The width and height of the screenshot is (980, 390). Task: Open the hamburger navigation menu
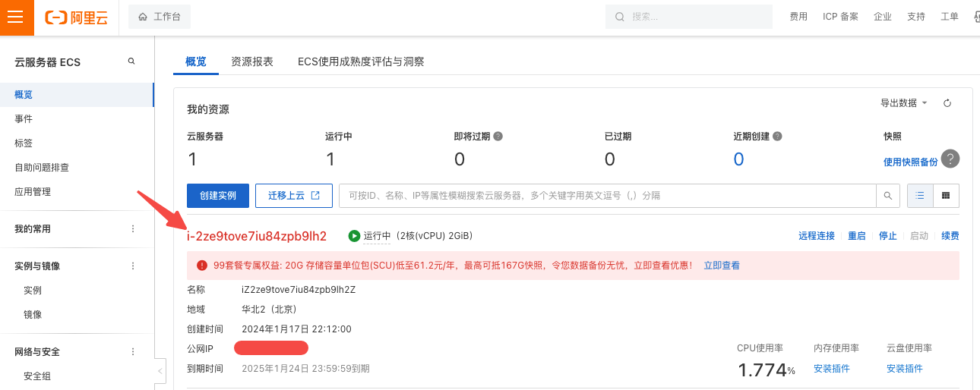pyautogui.click(x=17, y=17)
